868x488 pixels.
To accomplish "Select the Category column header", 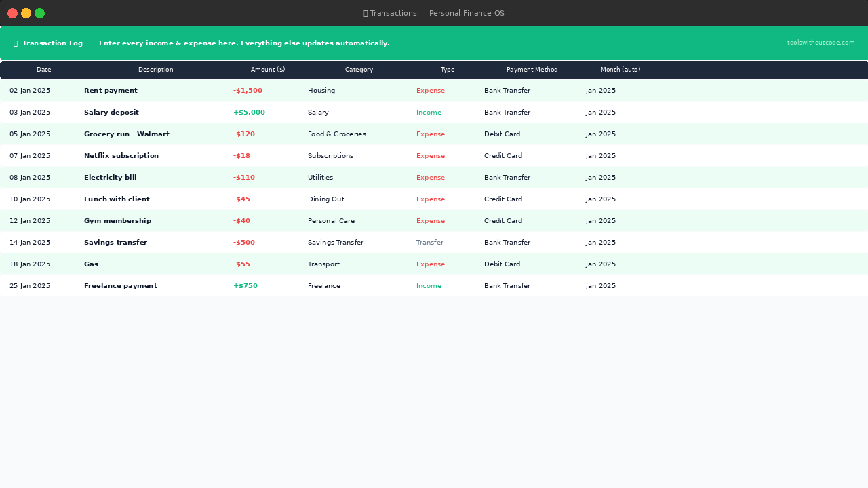I will [x=359, y=70].
